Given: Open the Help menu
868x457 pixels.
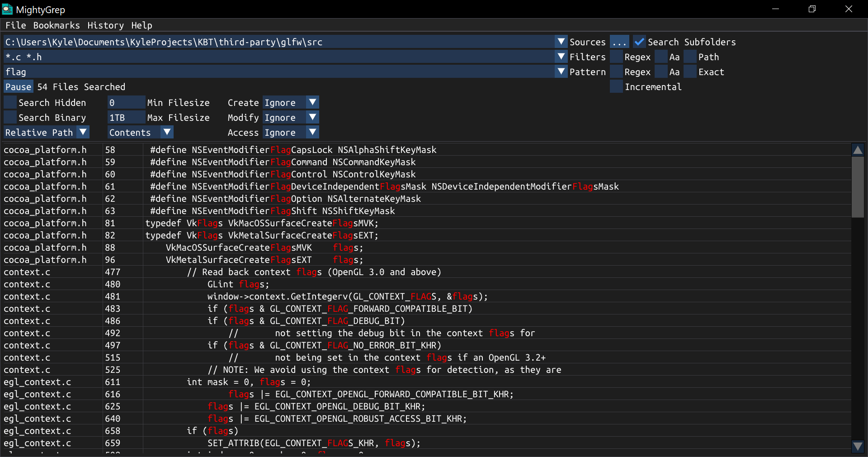Looking at the screenshot, I should pos(142,25).
